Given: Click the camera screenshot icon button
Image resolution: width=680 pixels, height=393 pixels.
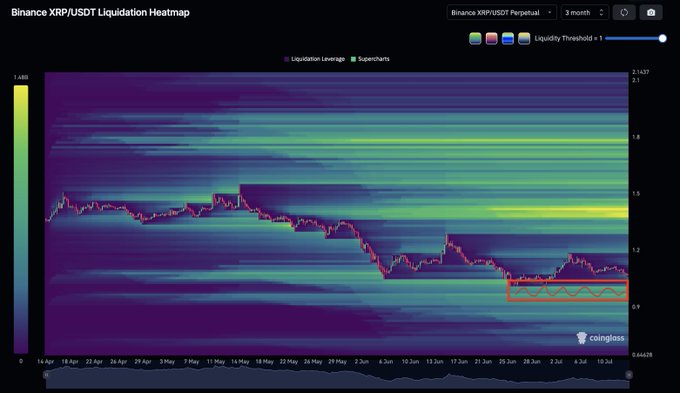Looking at the screenshot, I should [x=651, y=13].
